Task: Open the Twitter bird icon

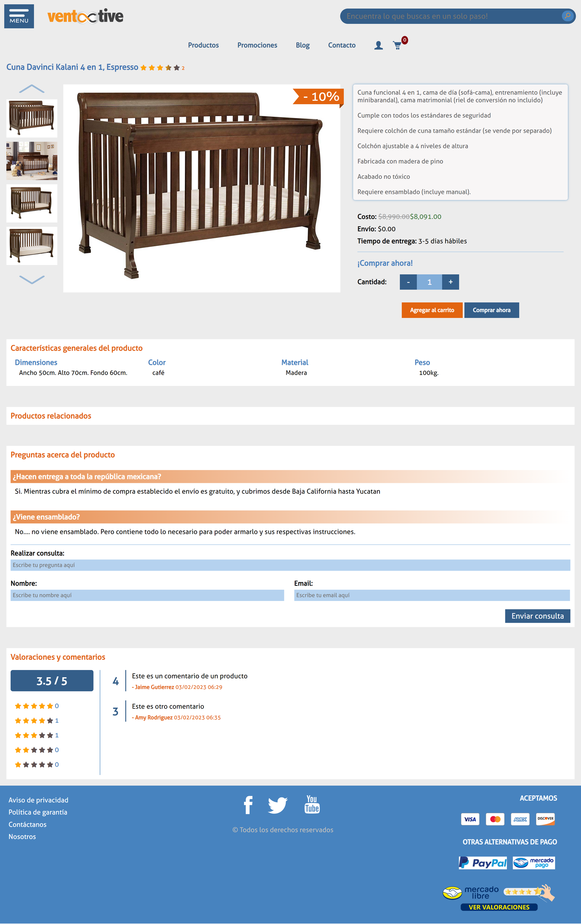Action: tap(277, 805)
